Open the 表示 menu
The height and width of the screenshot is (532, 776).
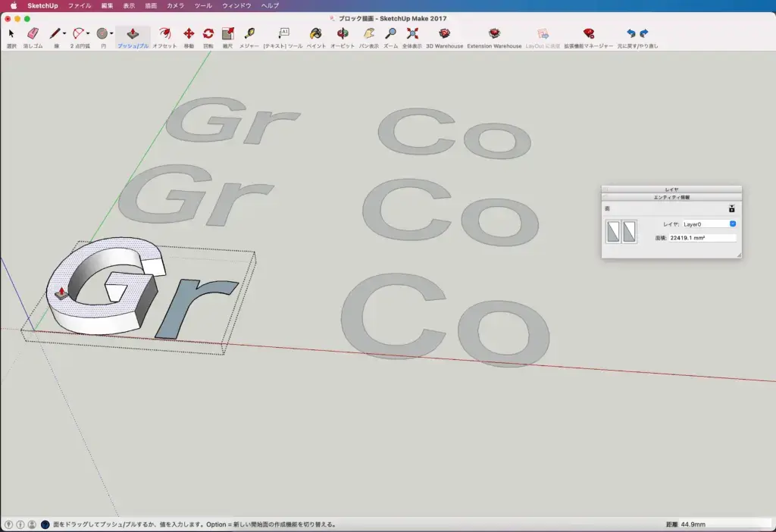(x=129, y=5)
